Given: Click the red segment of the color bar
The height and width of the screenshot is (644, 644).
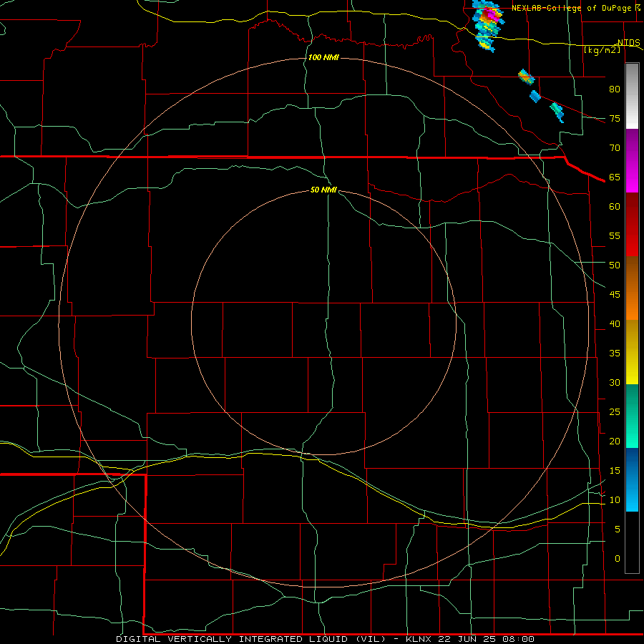Looking at the screenshot, I should click(x=632, y=225).
